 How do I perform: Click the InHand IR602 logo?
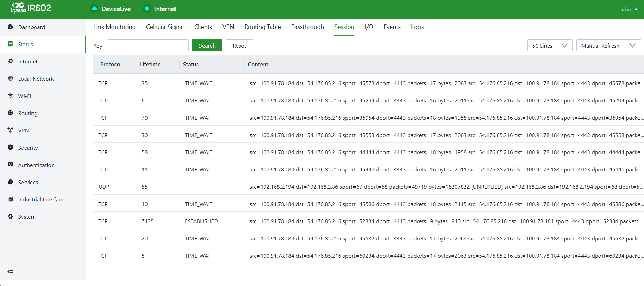point(31,8)
